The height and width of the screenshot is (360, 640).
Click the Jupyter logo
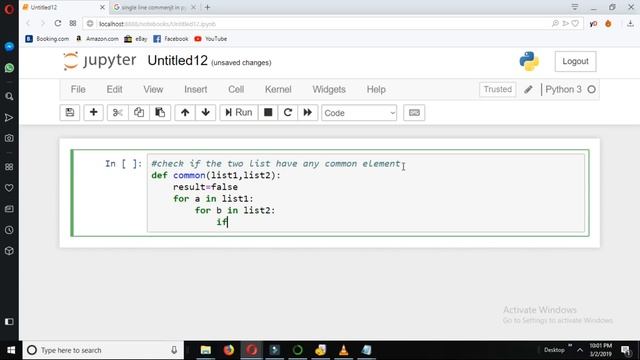click(x=100, y=61)
